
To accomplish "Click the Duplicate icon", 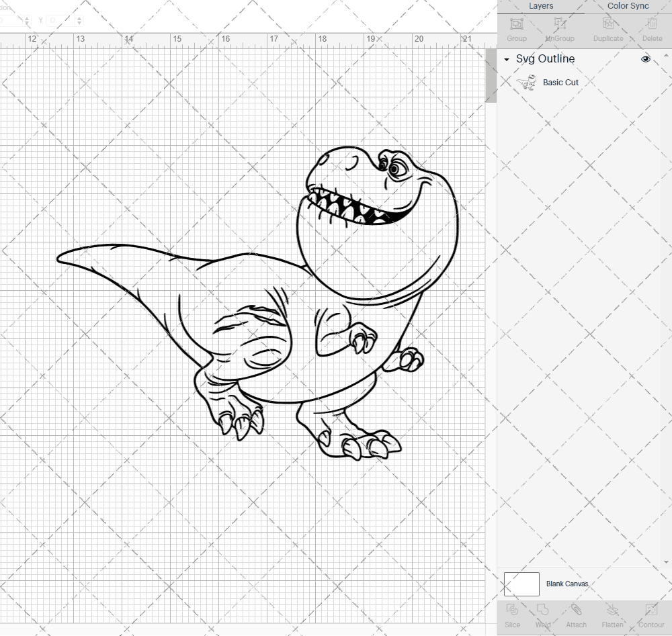I will [x=607, y=24].
